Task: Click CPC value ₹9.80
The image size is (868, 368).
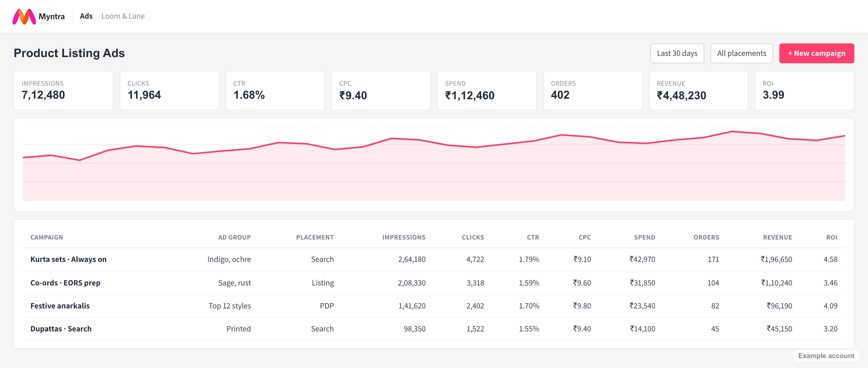Action: (582, 306)
